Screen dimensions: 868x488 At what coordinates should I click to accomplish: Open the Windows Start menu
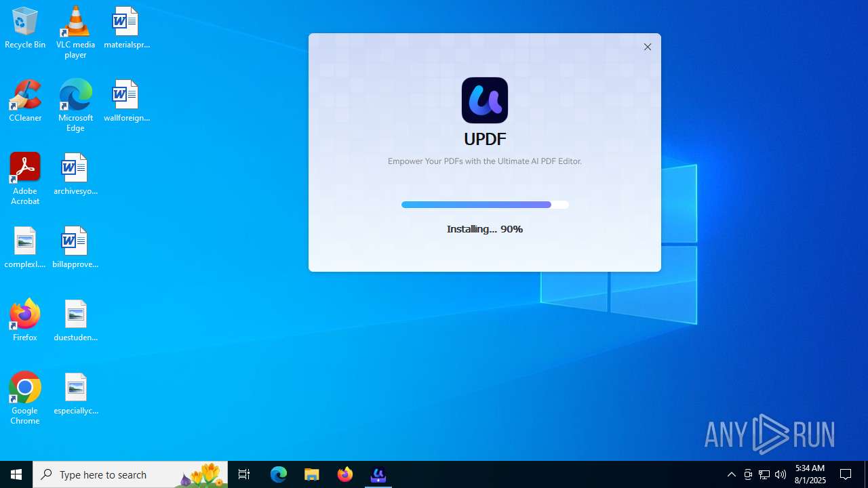[x=16, y=474]
